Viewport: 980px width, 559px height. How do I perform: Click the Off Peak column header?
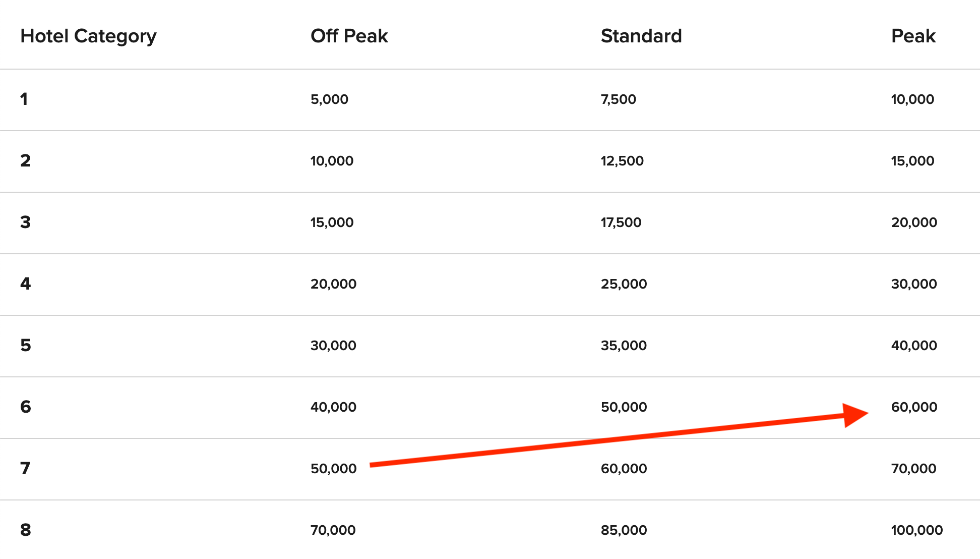click(349, 36)
